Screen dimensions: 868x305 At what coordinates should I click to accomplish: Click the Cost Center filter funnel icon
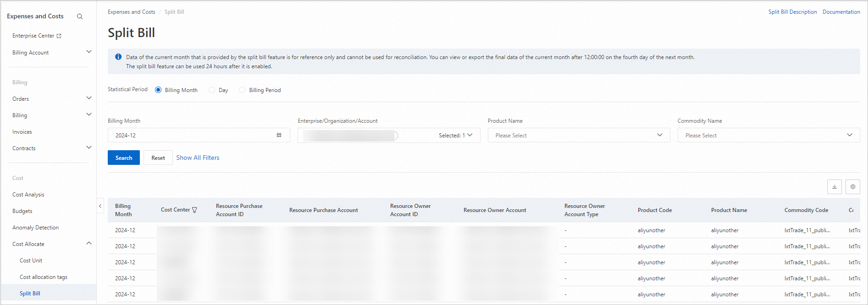click(194, 210)
